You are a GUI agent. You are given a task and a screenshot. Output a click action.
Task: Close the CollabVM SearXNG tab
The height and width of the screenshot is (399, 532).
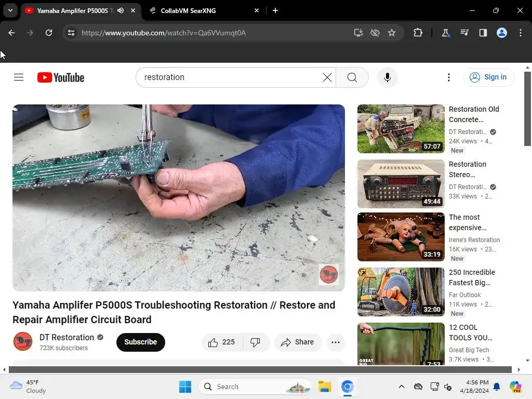point(257,10)
